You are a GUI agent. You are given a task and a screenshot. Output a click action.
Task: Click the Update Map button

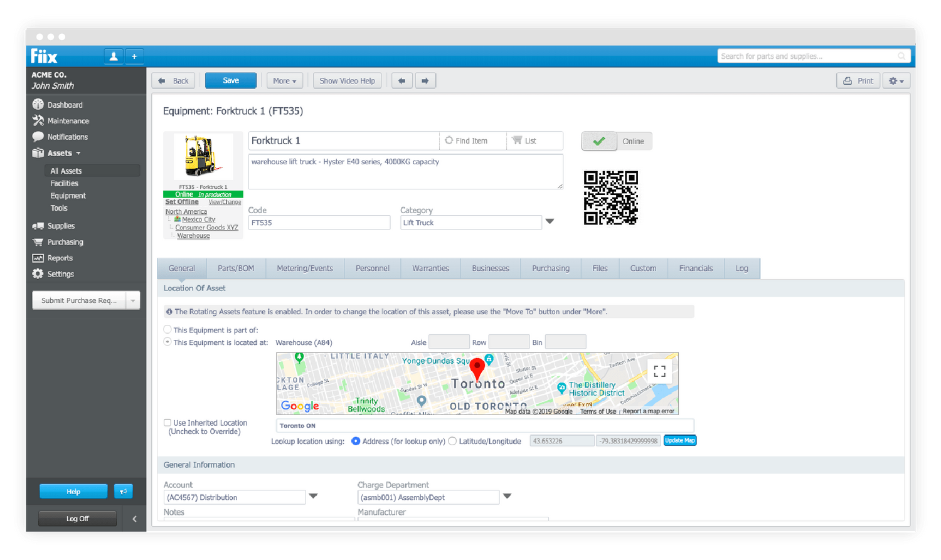(x=680, y=440)
